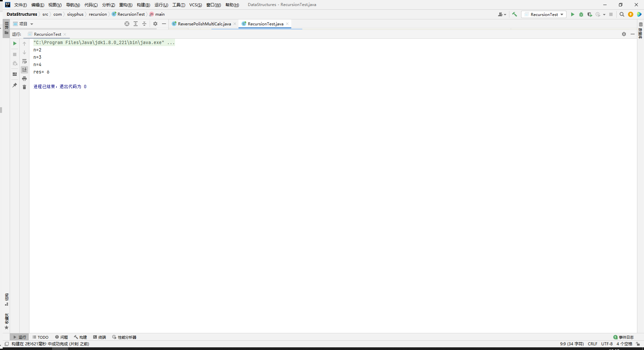This screenshot has width=644, height=350.
Task: Open the Run tool window gear settings
Action: [624, 34]
